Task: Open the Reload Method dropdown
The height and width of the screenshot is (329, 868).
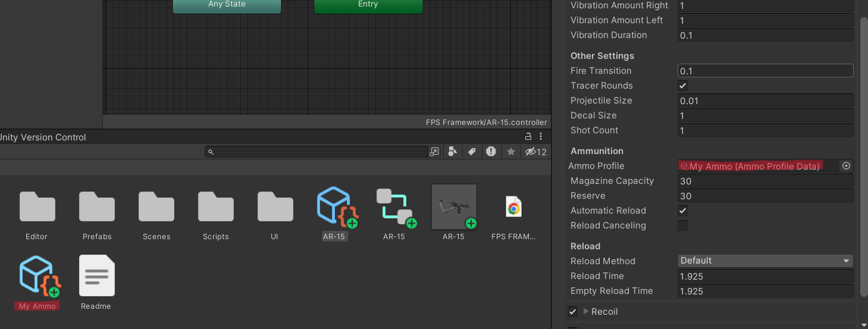Action: click(765, 261)
